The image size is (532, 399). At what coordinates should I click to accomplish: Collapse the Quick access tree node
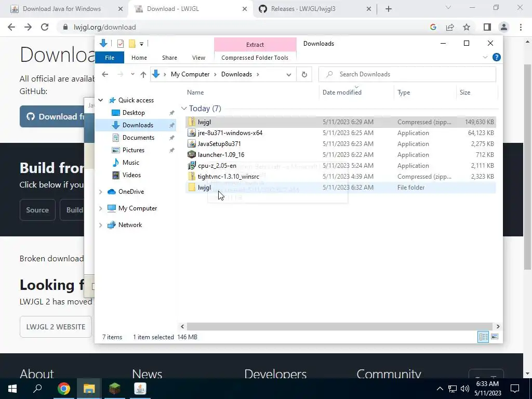(101, 100)
